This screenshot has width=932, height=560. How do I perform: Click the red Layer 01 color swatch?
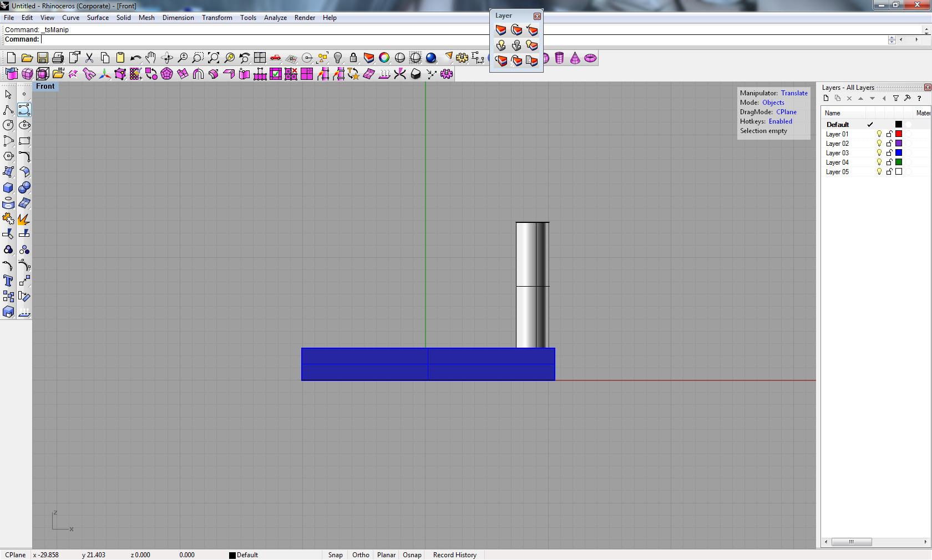coord(899,134)
